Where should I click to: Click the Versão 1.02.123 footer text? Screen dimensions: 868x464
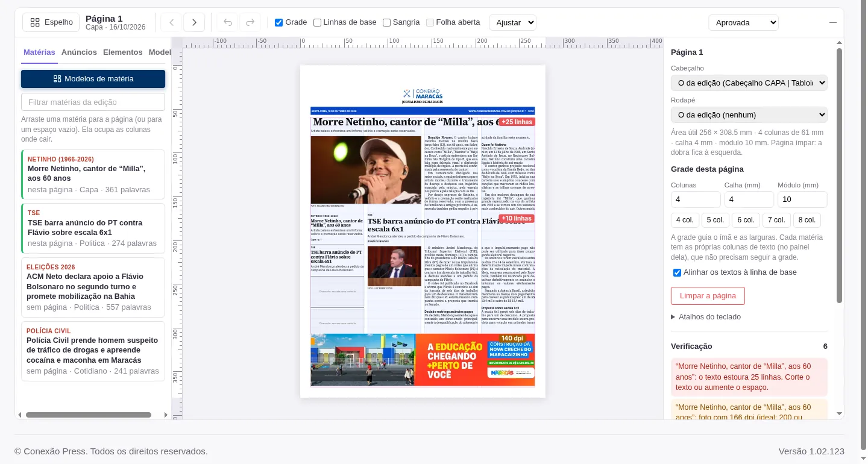coord(811,451)
